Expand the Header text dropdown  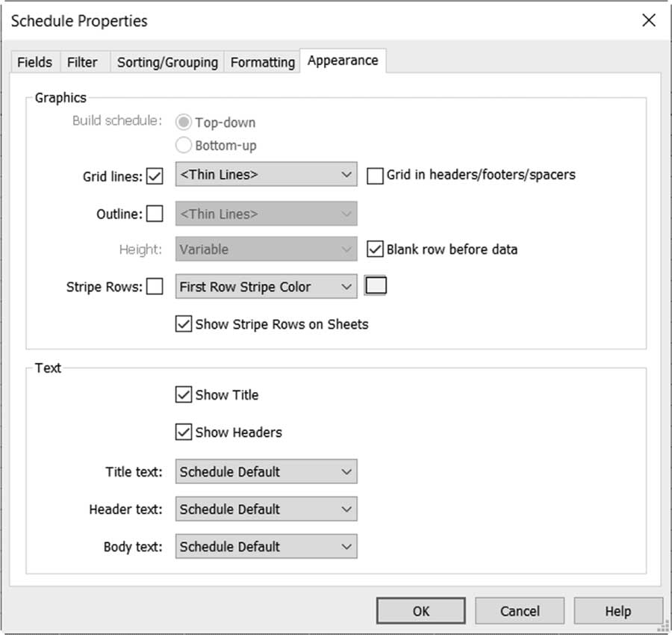(266, 509)
